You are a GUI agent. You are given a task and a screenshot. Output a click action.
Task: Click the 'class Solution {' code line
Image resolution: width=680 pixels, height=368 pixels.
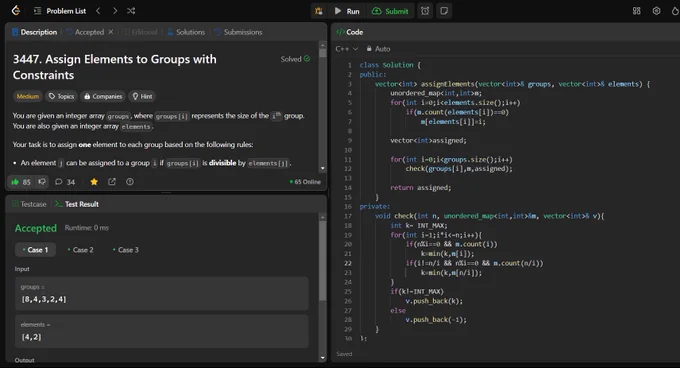[390, 65]
